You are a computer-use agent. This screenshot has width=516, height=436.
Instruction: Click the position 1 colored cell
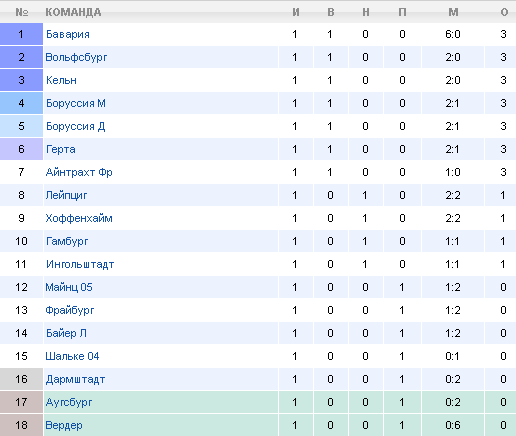pos(21,34)
